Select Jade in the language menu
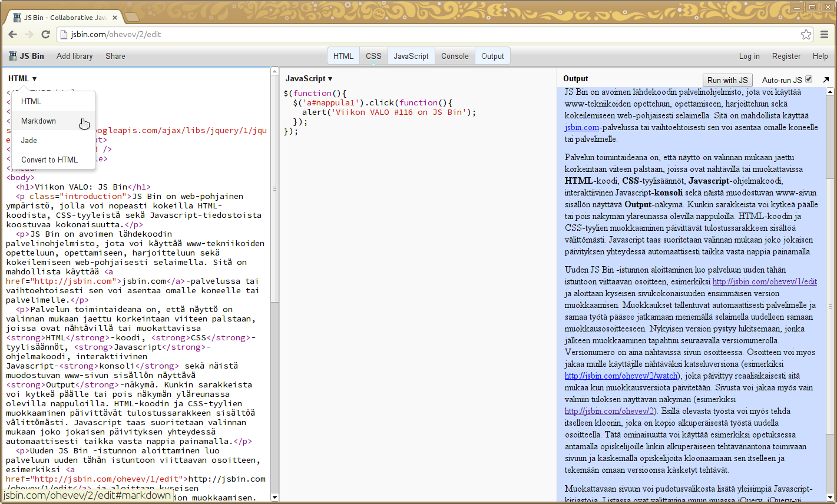Viewport: 837px width, 504px height. point(54,140)
